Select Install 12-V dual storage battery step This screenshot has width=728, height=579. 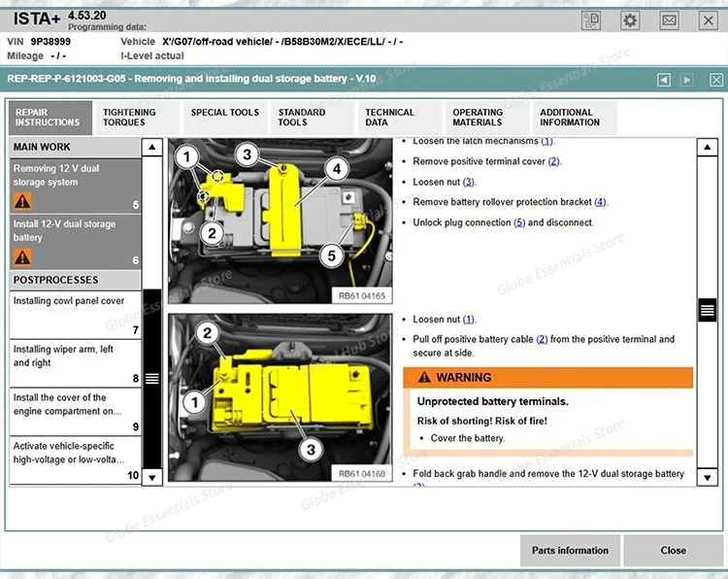75,242
